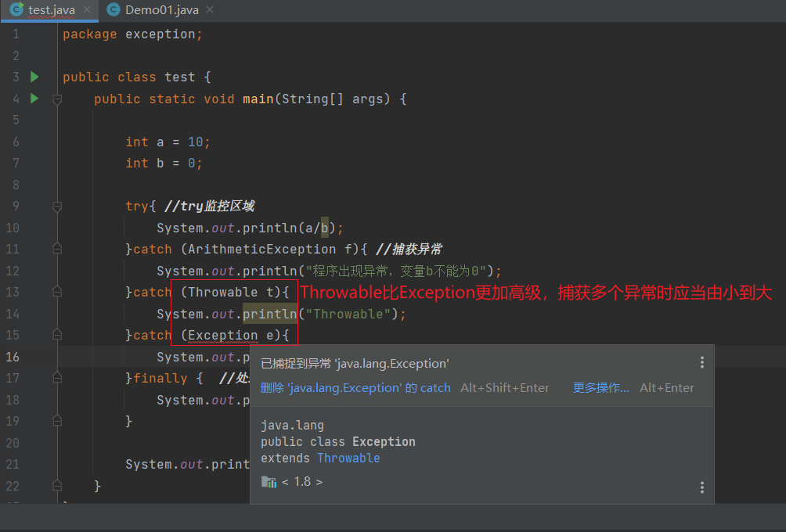Click the Throwable type in catch on line 13
The image size is (786, 532).
coord(222,292)
